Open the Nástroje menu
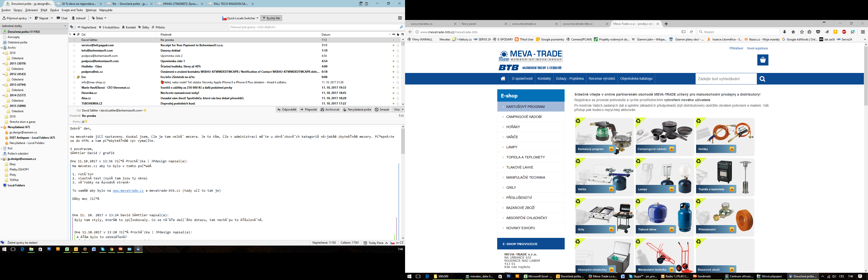The image size is (868, 280). coord(91,10)
